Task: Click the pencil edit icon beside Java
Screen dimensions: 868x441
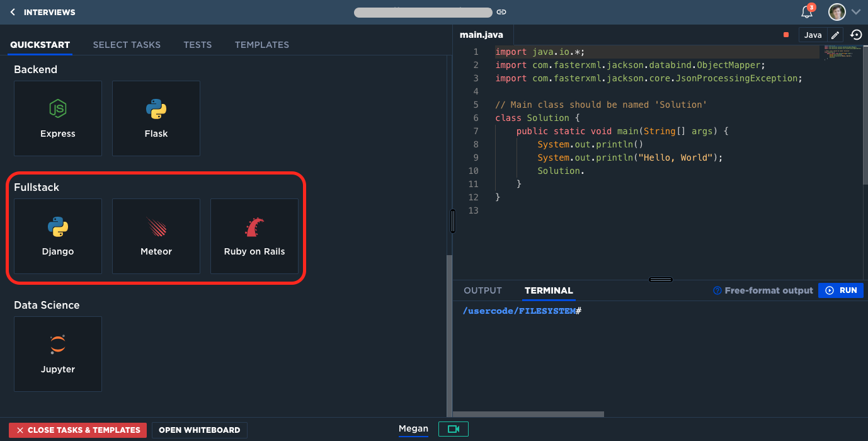Action: point(835,35)
